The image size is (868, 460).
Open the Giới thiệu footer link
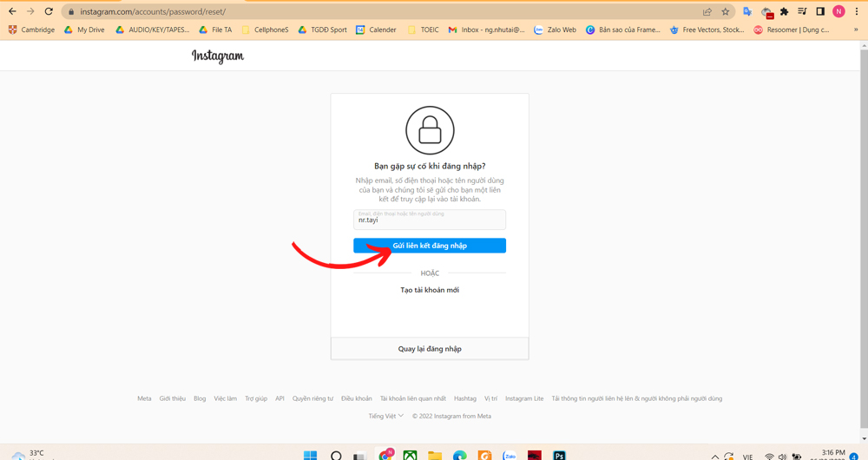click(172, 398)
